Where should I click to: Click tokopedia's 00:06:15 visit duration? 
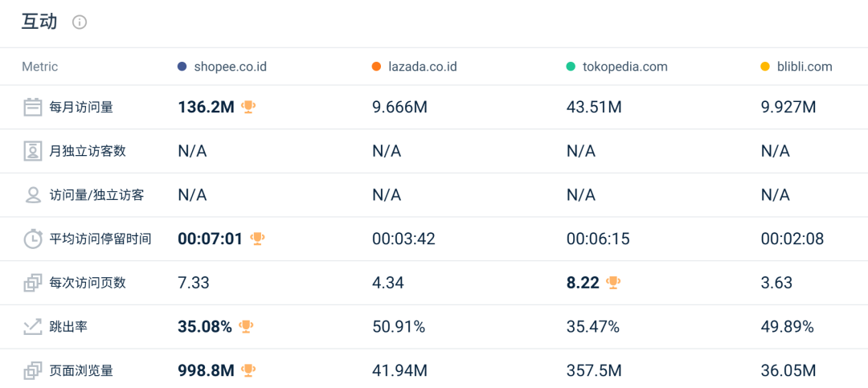pos(598,239)
